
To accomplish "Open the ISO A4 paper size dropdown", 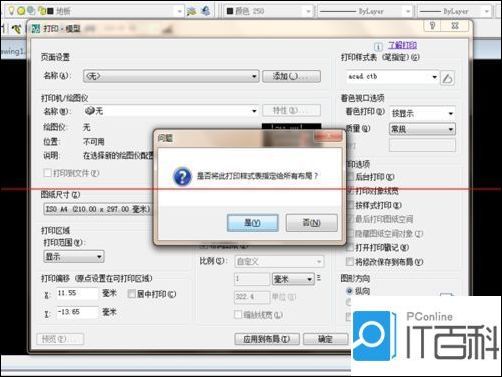I will coord(98,209).
